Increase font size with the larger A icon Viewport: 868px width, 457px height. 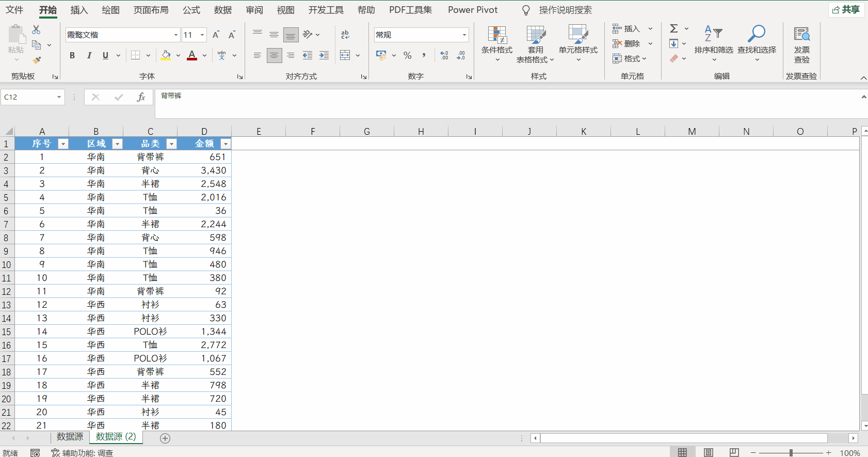click(x=216, y=35)
